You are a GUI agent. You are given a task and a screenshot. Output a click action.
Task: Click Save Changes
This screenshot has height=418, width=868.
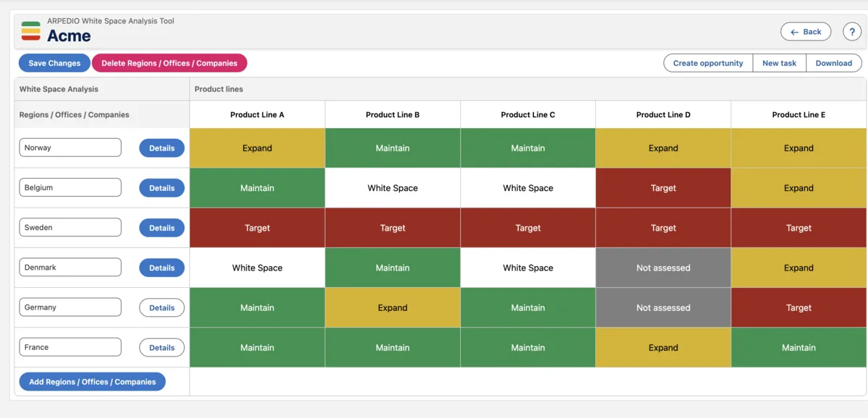[x=54, y=63]
